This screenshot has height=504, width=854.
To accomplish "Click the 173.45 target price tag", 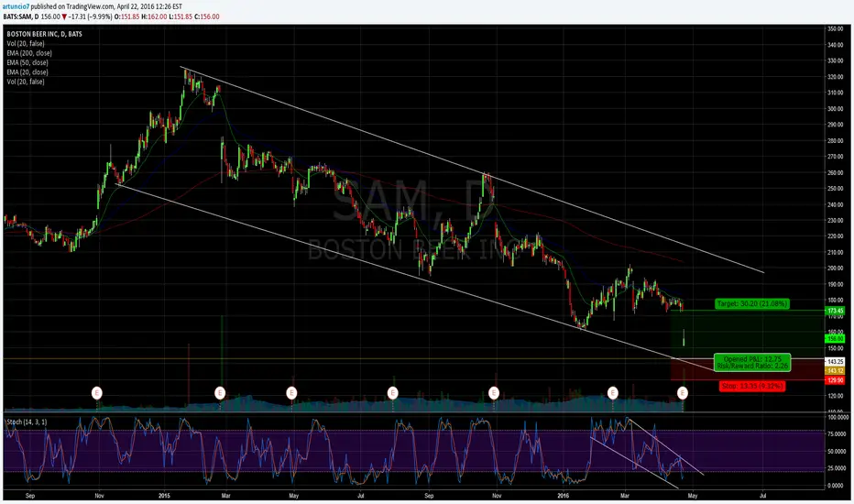I will click(x=836, y=311).
